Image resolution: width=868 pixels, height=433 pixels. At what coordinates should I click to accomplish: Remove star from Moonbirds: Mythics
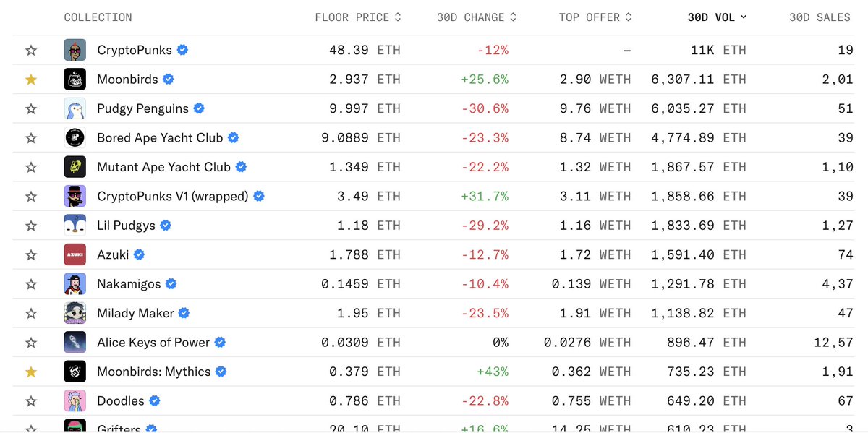(31, 372)
